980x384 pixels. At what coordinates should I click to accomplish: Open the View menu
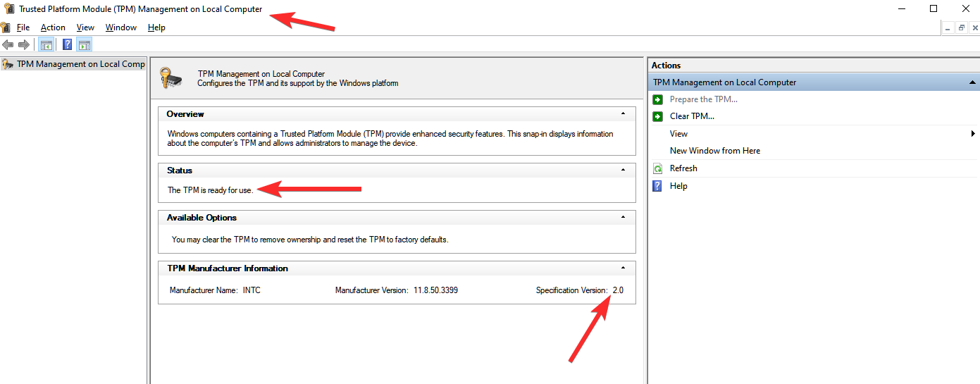tap(85, 27)
